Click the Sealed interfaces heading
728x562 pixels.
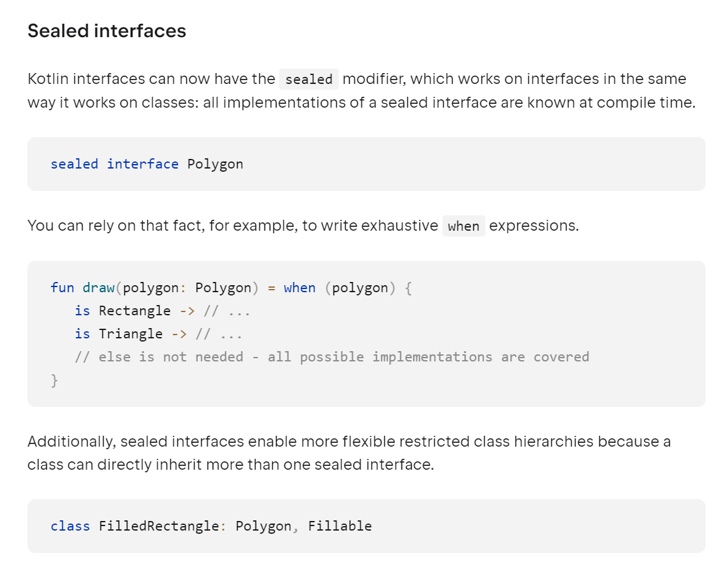(107, 31)
